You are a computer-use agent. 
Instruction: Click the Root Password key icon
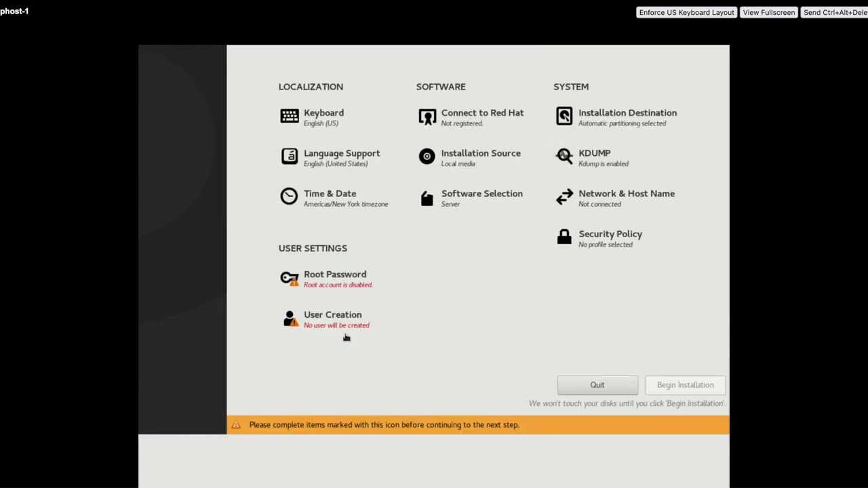click(290, 279)
